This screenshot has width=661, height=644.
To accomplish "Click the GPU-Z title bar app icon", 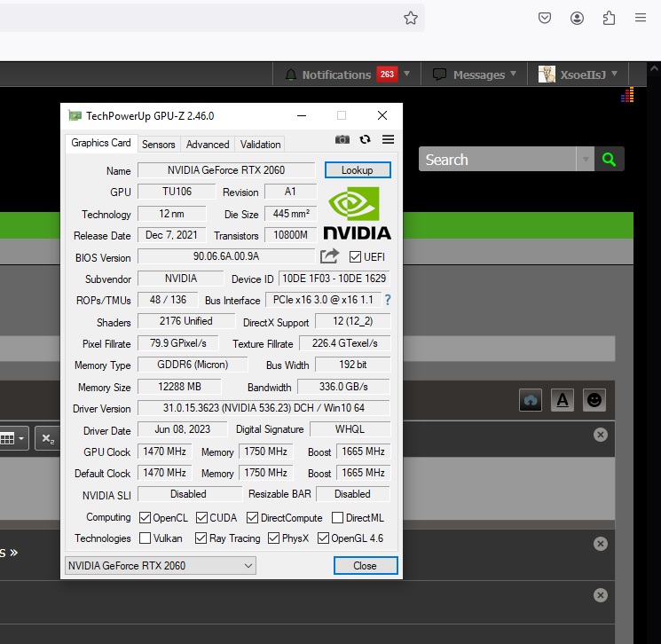I will click(75, 115).
